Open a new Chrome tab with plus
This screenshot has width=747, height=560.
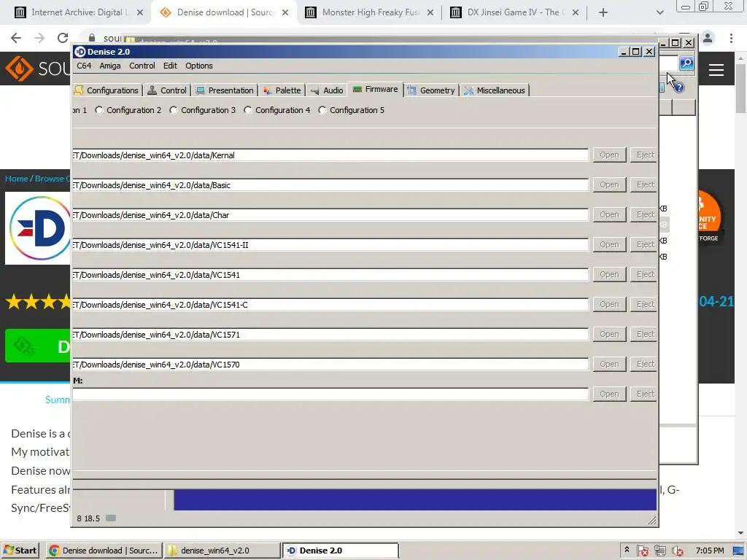coord(603,12)
